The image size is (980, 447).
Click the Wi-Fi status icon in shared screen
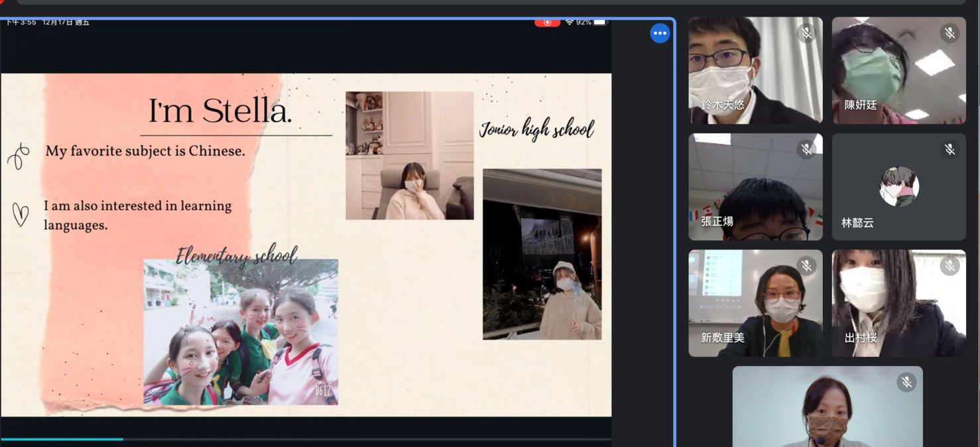[x=569, y=23]
